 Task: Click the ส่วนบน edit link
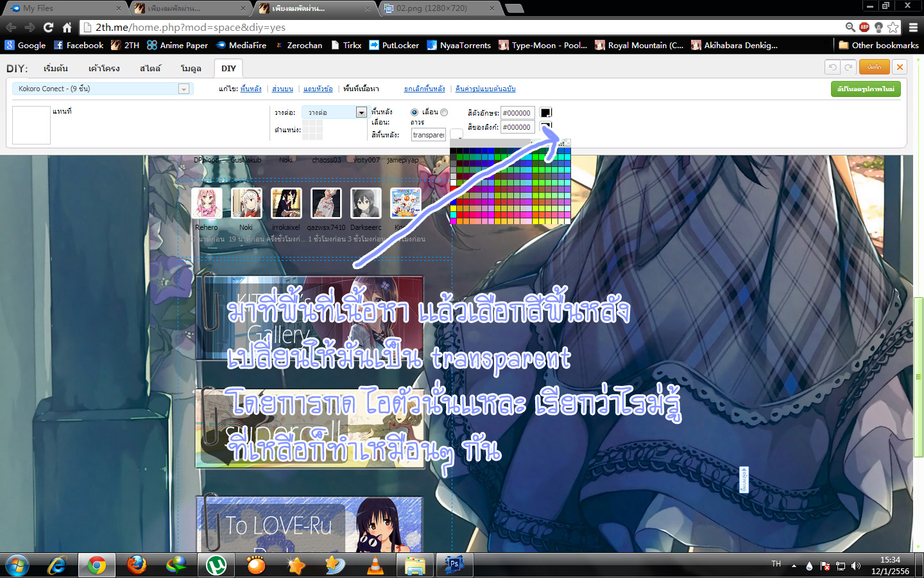282,89
